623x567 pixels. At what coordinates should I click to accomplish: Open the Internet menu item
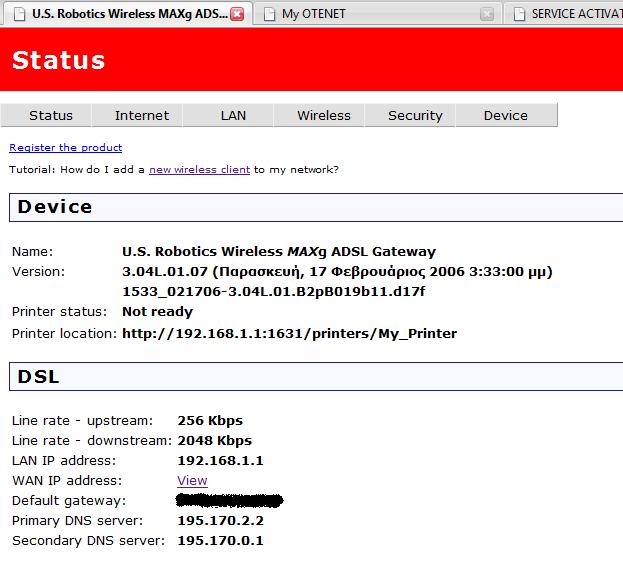pos(137,116)
